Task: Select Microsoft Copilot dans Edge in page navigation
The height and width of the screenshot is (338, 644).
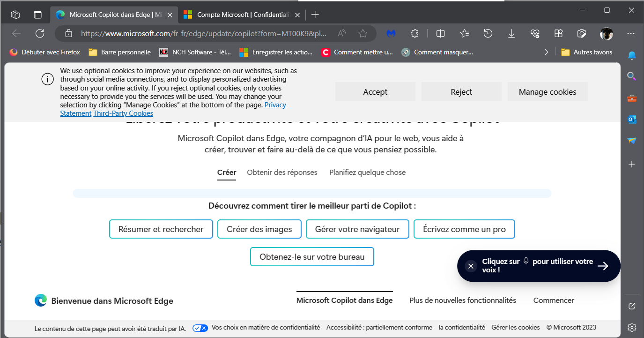Action: 345,300
